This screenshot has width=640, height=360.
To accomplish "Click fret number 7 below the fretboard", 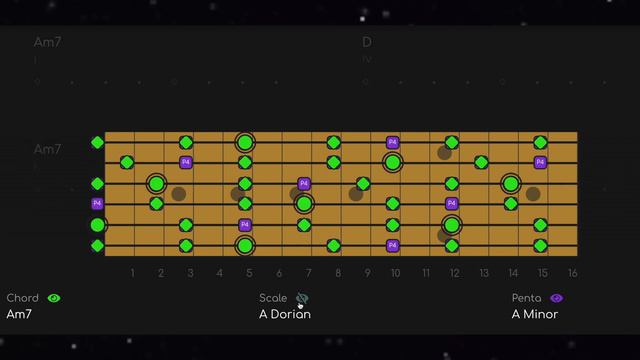I will point(309,273).
